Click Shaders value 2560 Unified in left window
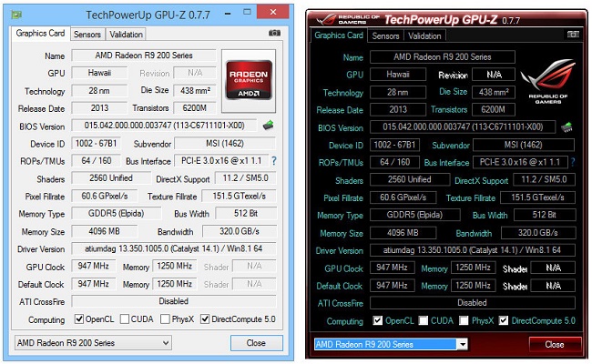592x364 pixels. coord(111,178)
